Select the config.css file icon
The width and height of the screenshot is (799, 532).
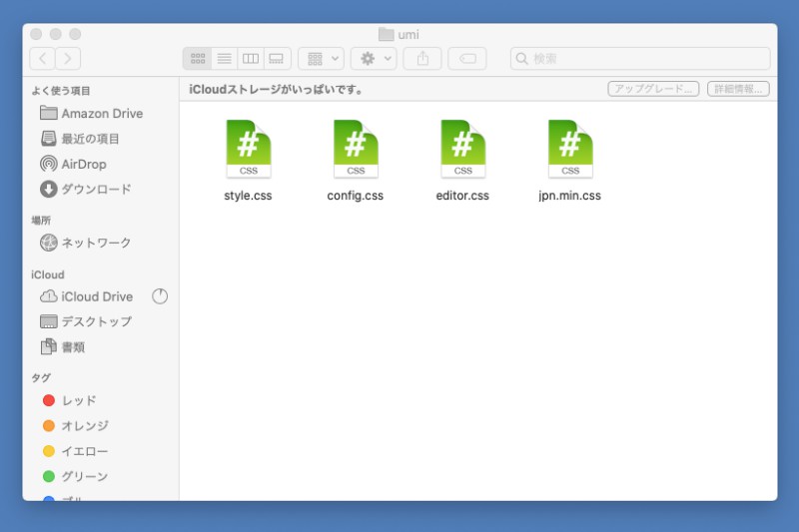click(356, 149)
